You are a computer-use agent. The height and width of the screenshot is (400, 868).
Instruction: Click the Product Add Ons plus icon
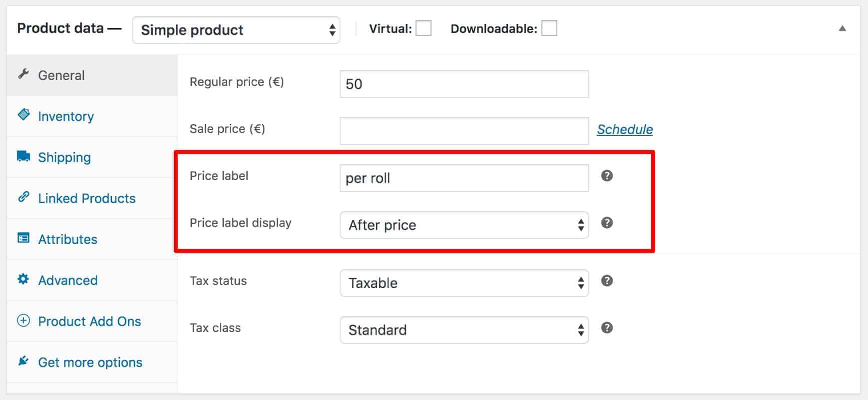pyautogui.click(x=23, y=320)
